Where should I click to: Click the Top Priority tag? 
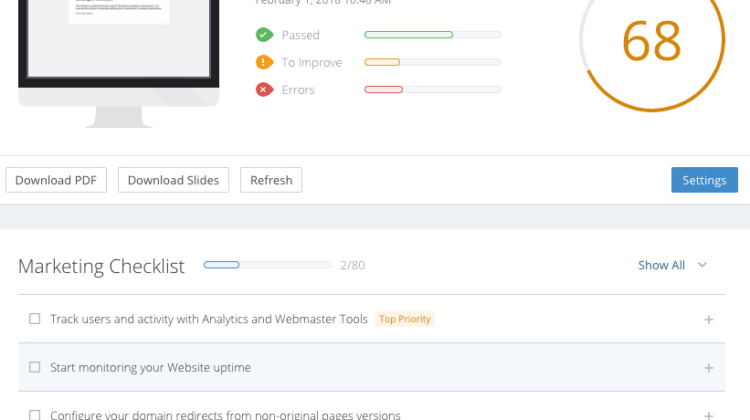405,319
